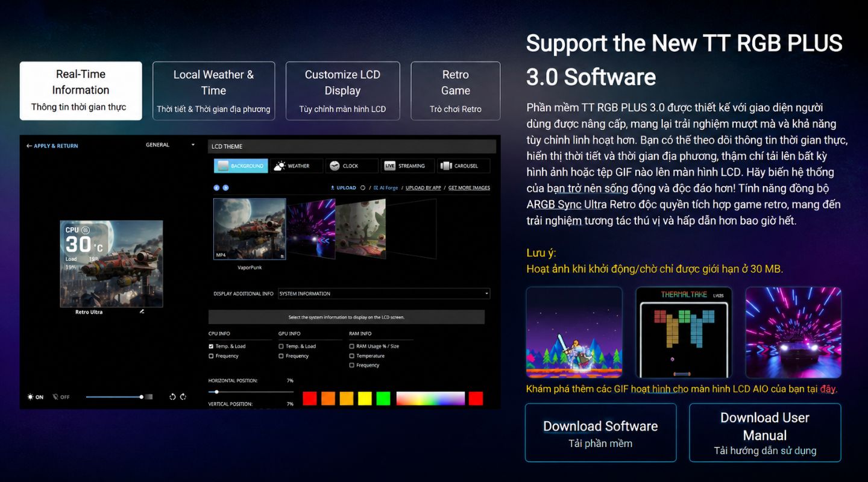This screenshot has width=868, height=482.
Task: Click the VaporPunk label
Action: pyautogui.click(x=250, y=268)
